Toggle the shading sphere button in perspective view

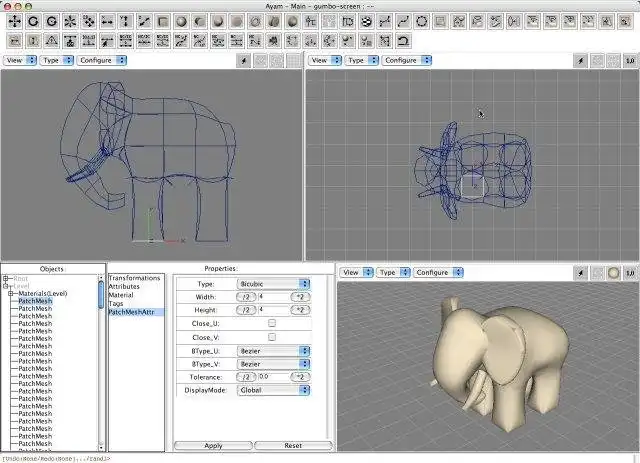[x=613, y=273]
